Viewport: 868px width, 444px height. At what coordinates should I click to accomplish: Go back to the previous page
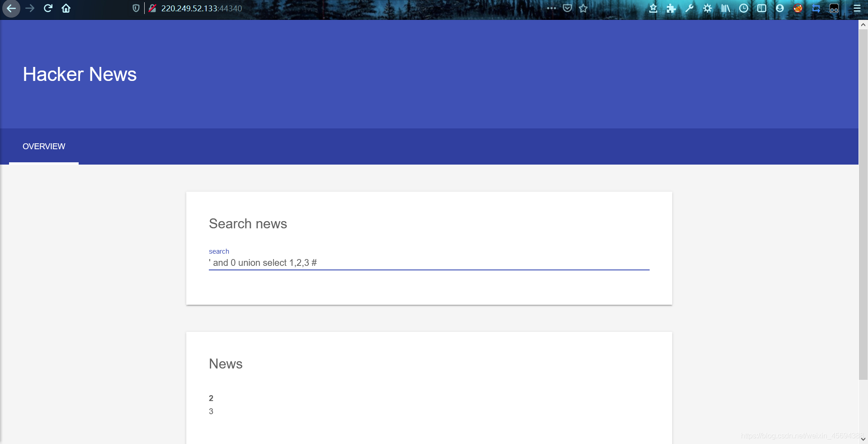11,9
